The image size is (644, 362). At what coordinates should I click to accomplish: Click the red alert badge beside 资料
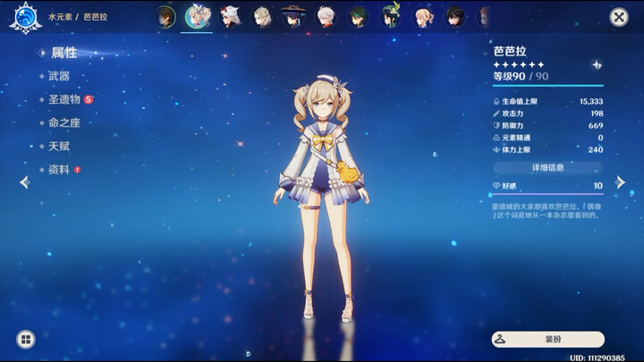pyautogui.click(x=77, y=170)
